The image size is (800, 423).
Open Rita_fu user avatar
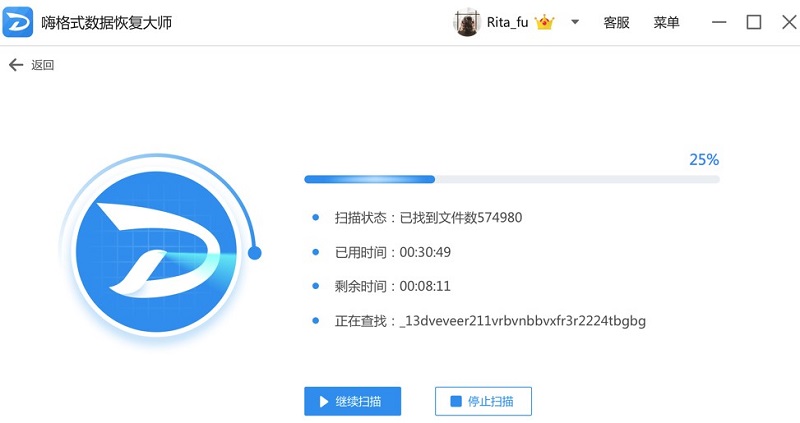point(466,22)
